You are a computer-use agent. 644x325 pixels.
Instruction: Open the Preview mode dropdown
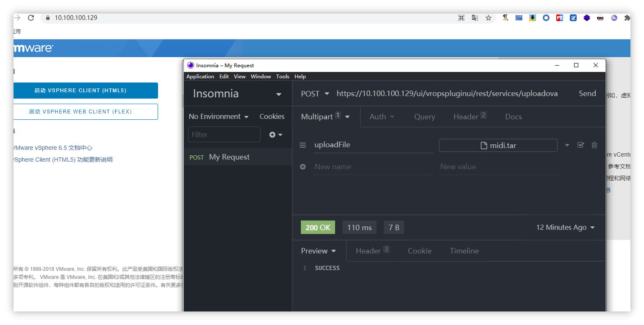[319, 251]
